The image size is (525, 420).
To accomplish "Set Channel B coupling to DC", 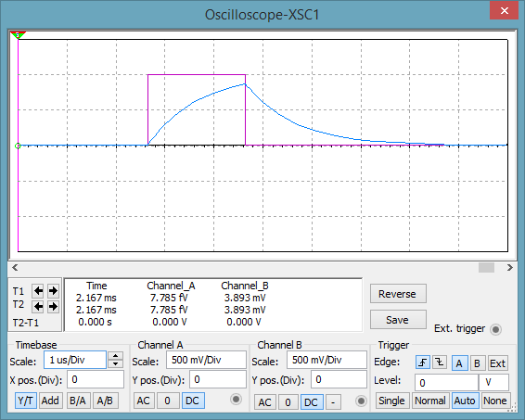I will point(312,402).
